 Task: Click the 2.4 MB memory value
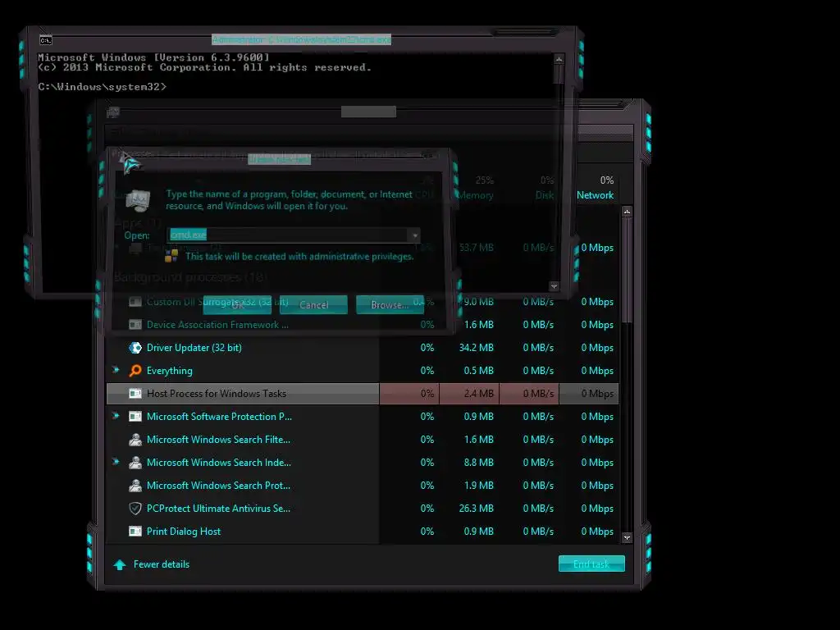tap(479, 394)
